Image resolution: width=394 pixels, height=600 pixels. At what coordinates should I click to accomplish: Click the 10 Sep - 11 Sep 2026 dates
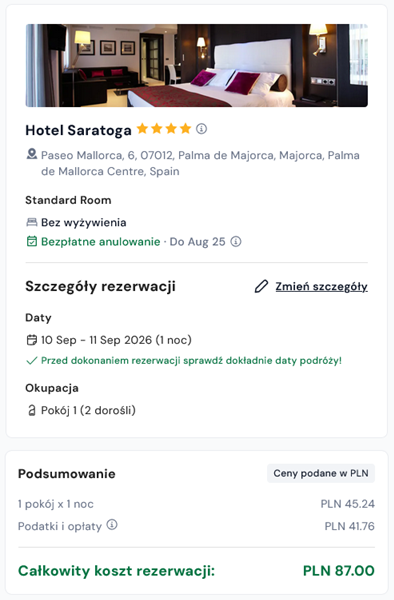[x=116, y=340]
